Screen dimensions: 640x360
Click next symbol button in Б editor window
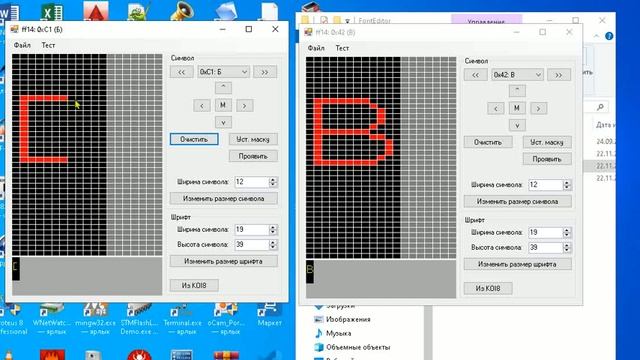point(265,72)
